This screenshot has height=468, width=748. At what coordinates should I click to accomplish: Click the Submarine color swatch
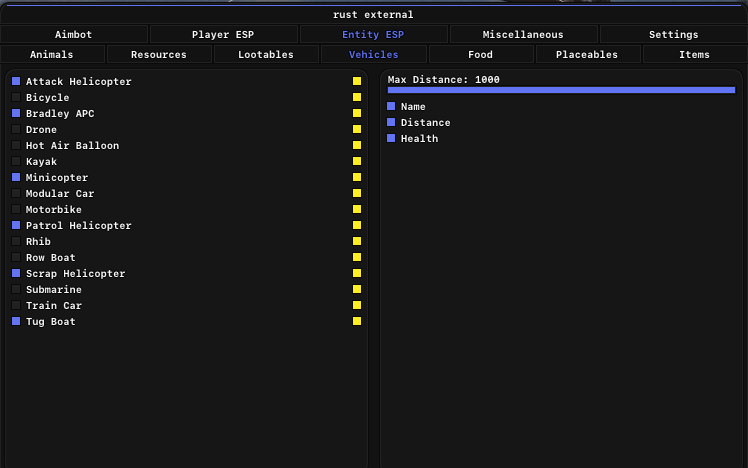[357, 289]
